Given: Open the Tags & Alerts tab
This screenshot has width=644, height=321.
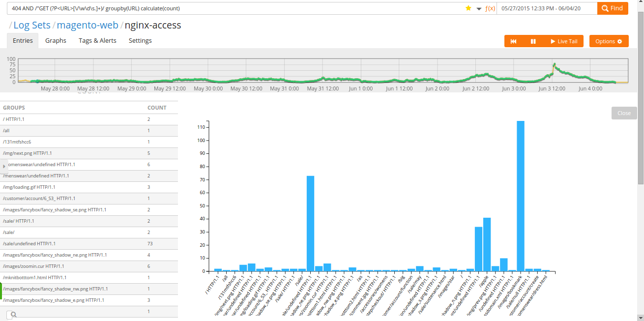Looking at the screenshot, I should point(97,41).
